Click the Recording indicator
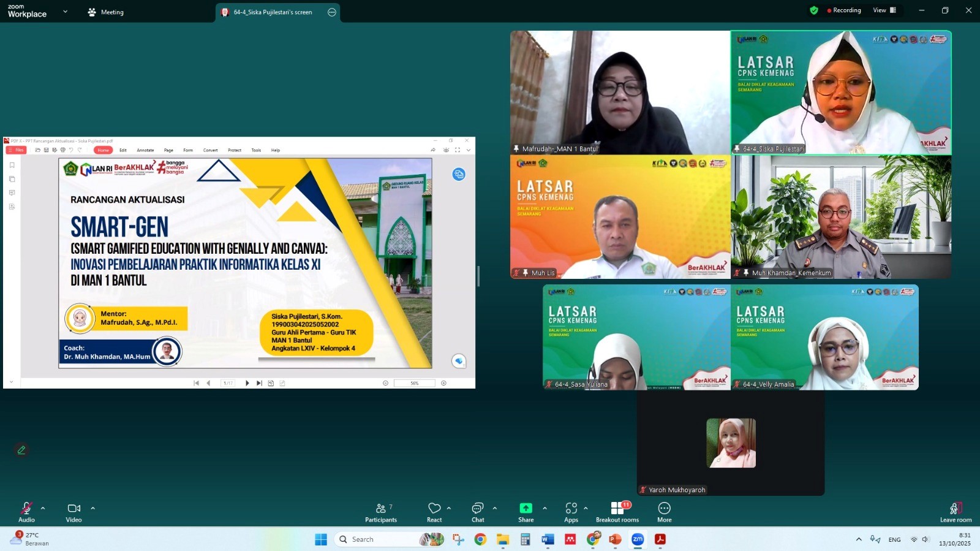 (x=843, y=10)
